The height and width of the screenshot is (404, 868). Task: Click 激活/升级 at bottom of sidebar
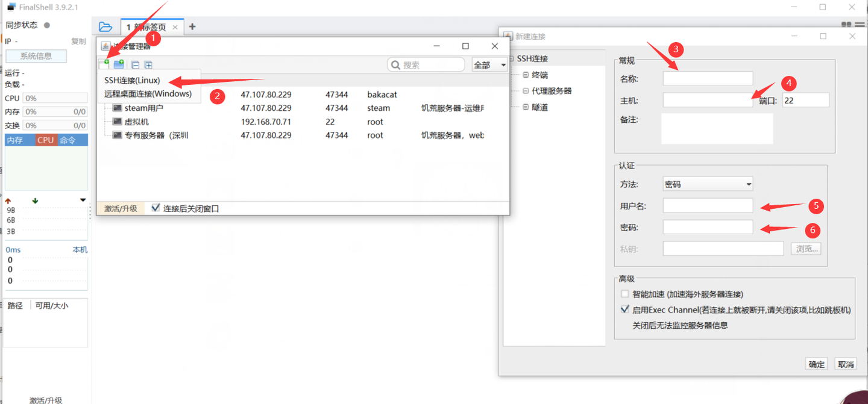point(46,400)
